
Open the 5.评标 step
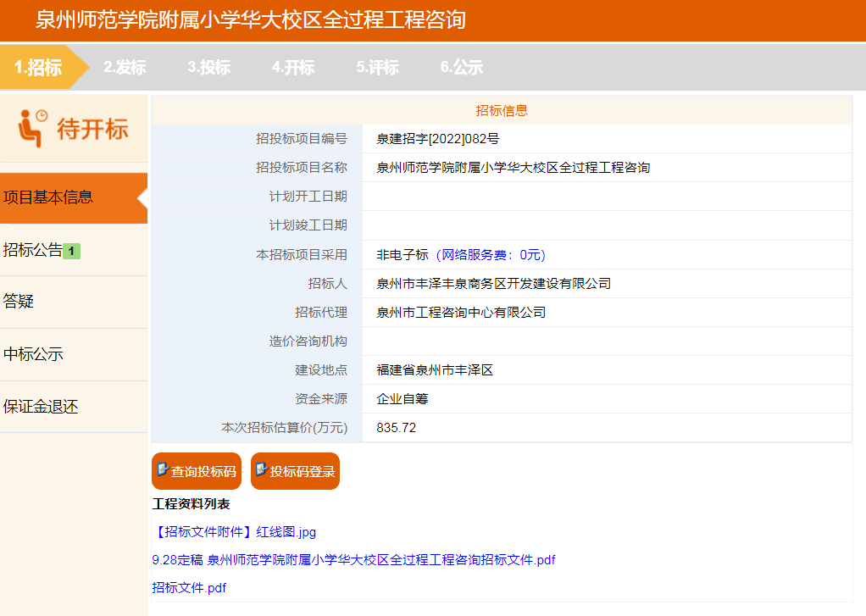[x=378, y=68]
